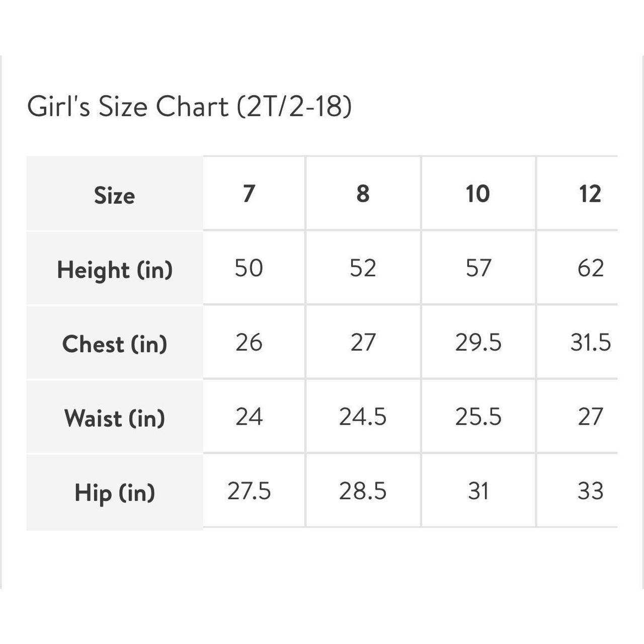Click the height value 50 for size 7
The height and width of the screenshot is (644, 644).
249,268
